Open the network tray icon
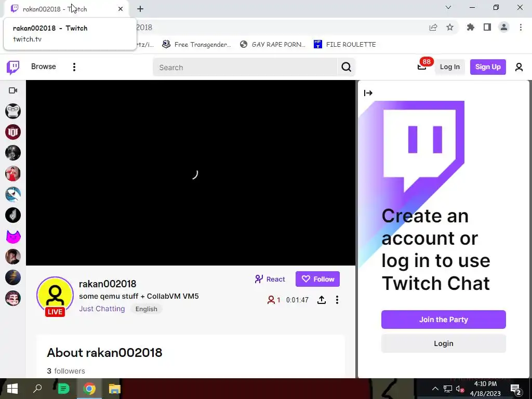The height and width of the screenshot is (399, 532). 447,389
